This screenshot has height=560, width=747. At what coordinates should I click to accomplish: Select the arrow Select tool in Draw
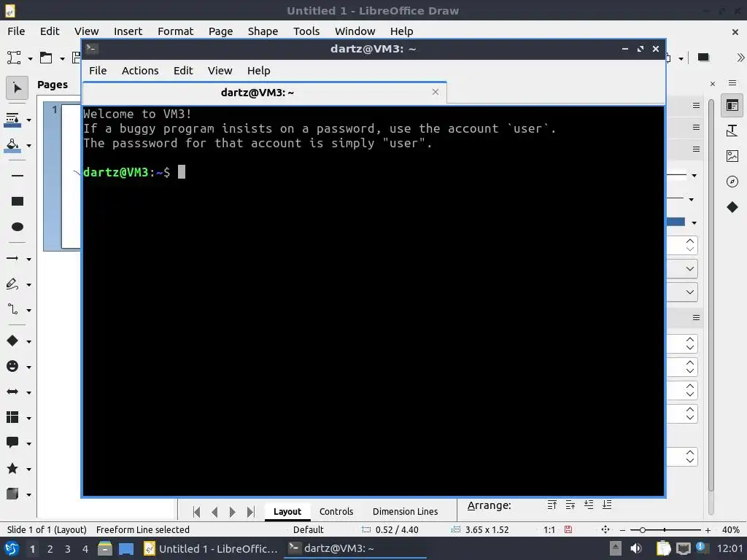click(x=18, y=88)
